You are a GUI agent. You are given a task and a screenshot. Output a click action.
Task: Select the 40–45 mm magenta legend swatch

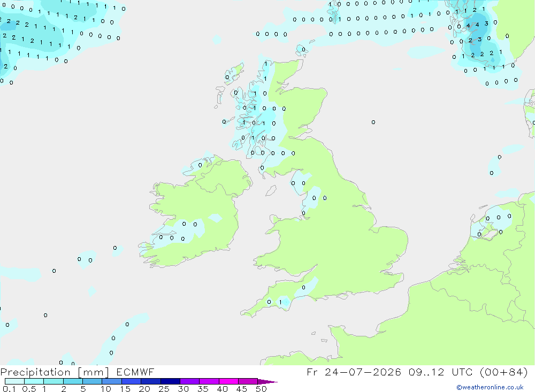pos(228,381)
